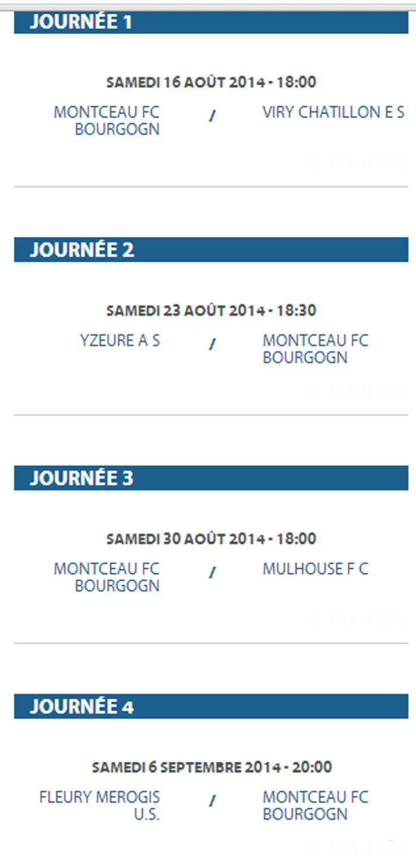Click the Samedi 16 Août 2014 date
416x868 pixels.
click(211, 82)
